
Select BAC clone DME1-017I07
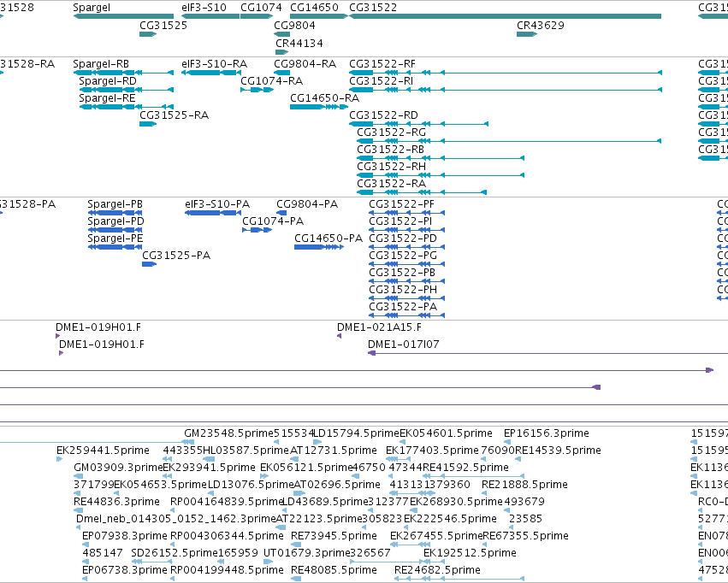click(x=403, y=344)
